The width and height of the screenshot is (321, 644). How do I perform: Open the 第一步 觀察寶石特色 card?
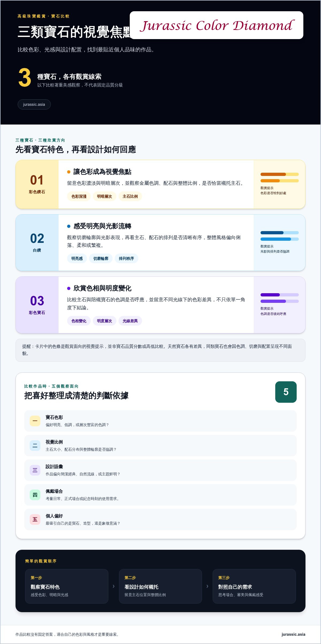click(67, 586)
